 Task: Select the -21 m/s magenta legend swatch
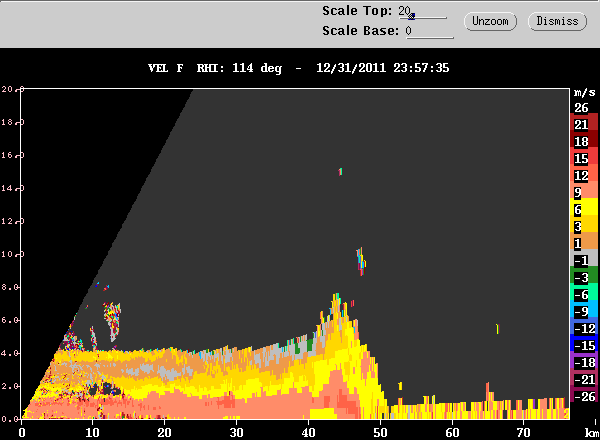point(584,376)
